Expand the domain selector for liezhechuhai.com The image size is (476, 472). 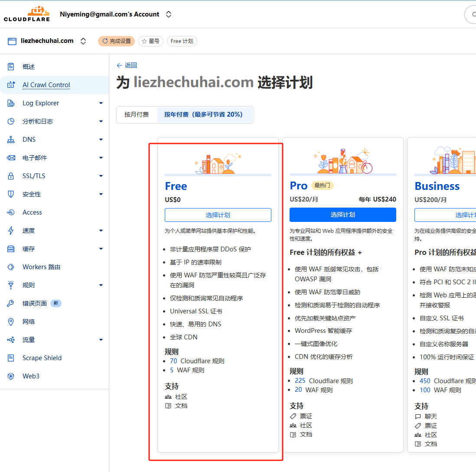pos(83,41)
